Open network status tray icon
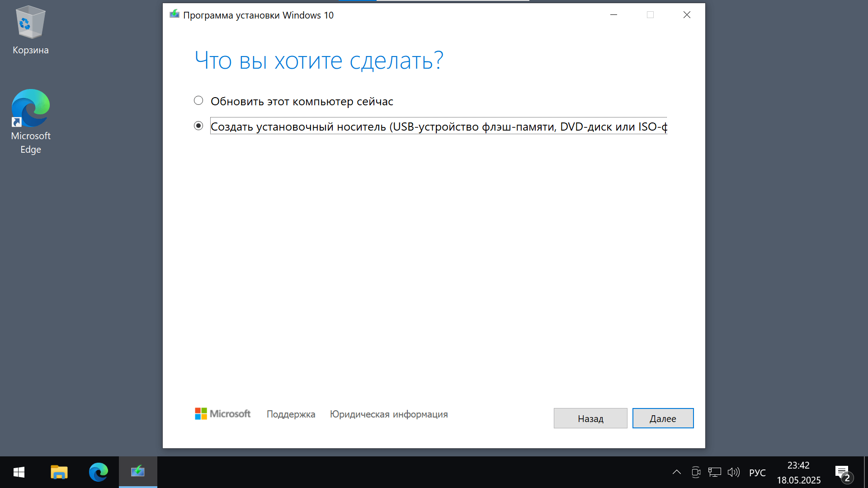This screenshot has width=868, height=488. pyautogui.click(x=715, y=472)
